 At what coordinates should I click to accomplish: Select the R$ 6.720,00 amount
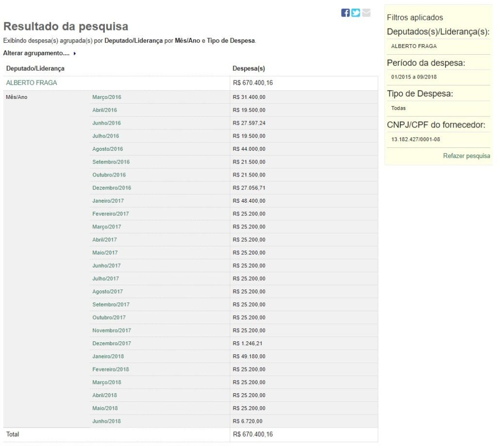(248, 421)
